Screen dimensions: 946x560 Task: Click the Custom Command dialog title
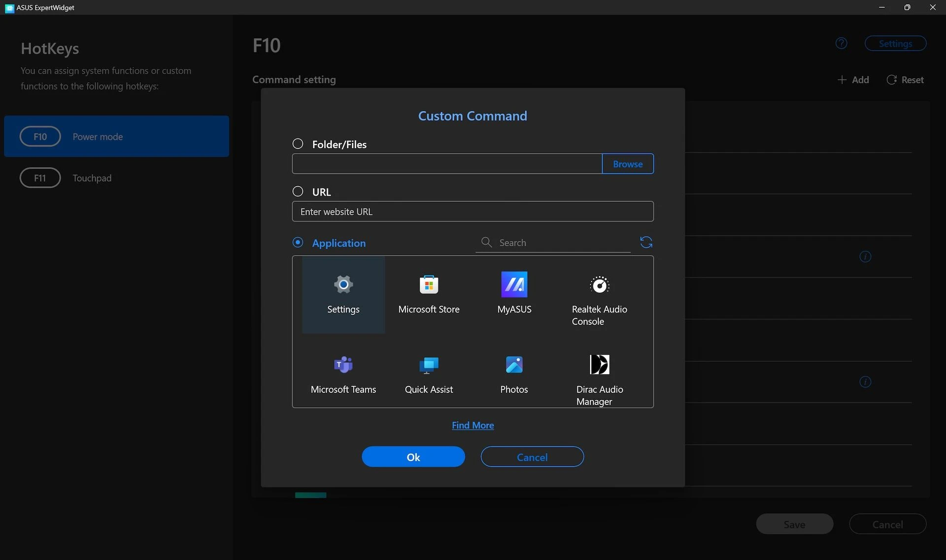(473, 116)
